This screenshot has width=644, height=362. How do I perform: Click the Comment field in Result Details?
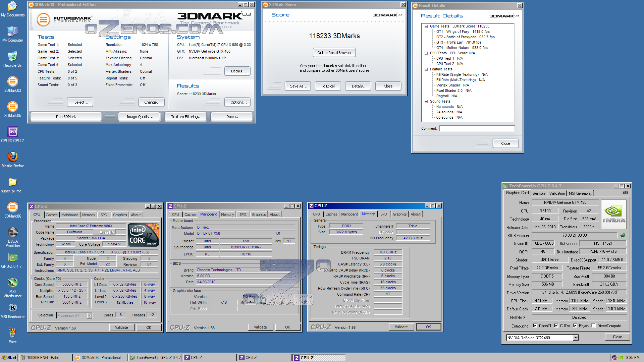[x=477, y=128]
